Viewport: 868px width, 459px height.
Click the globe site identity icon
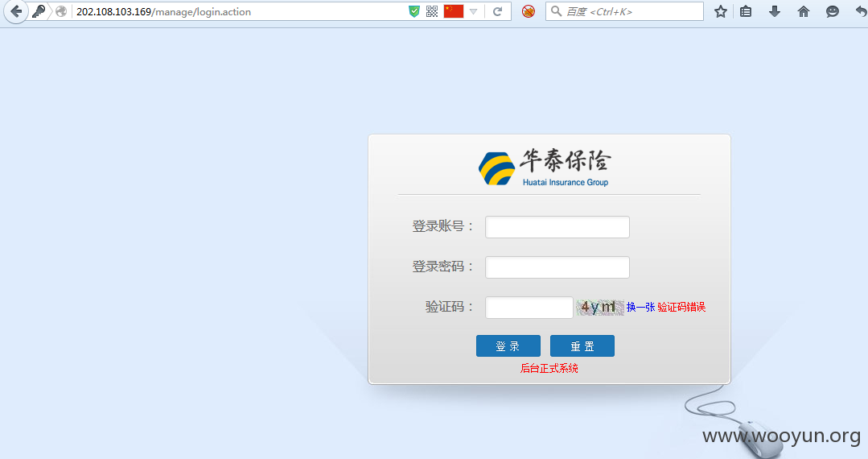61,11
